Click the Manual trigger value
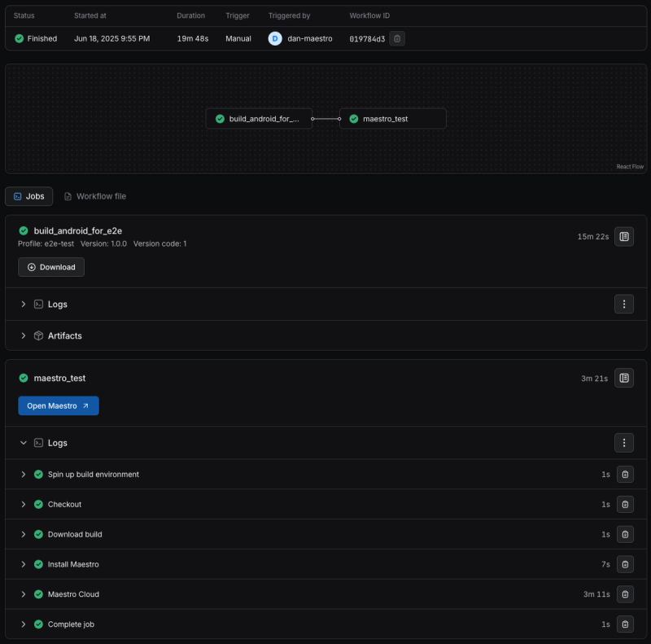651x644 pixels. [238, 38]
